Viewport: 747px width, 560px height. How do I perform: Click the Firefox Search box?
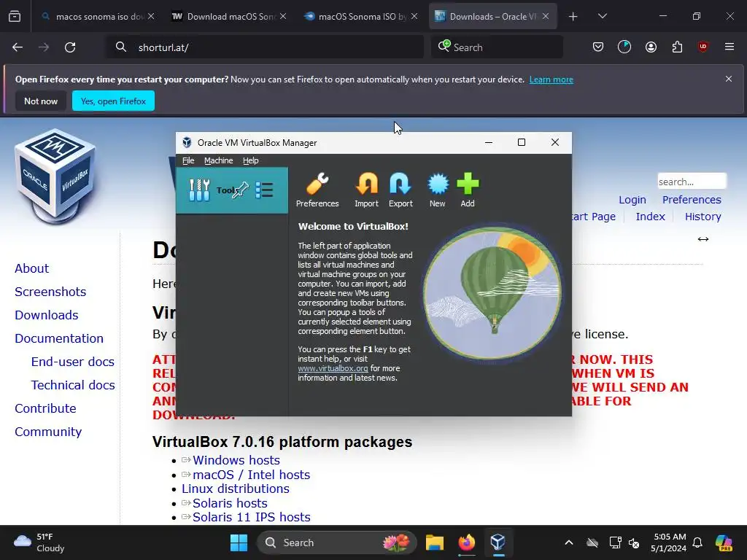[497, 47]
